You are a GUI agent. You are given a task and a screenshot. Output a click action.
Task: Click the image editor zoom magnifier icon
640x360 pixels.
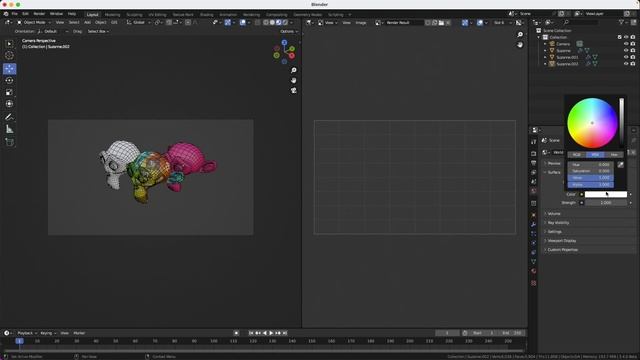(520, 35)
